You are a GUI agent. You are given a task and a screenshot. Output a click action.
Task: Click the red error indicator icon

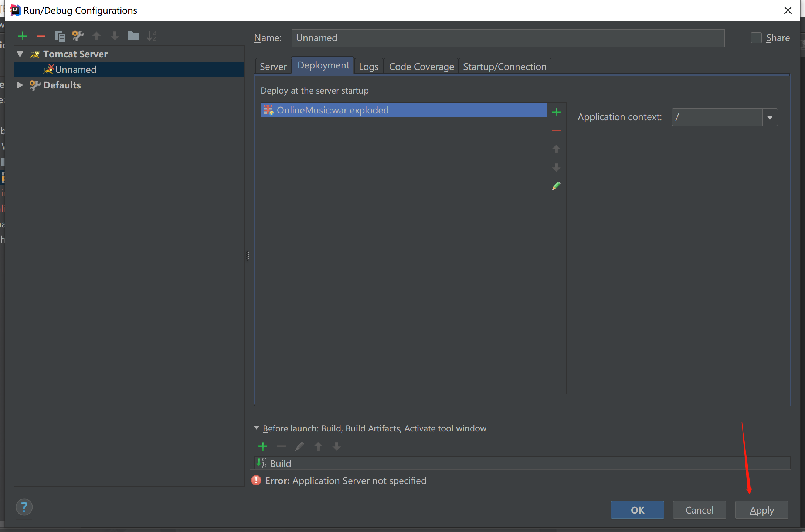coord(256,480)
